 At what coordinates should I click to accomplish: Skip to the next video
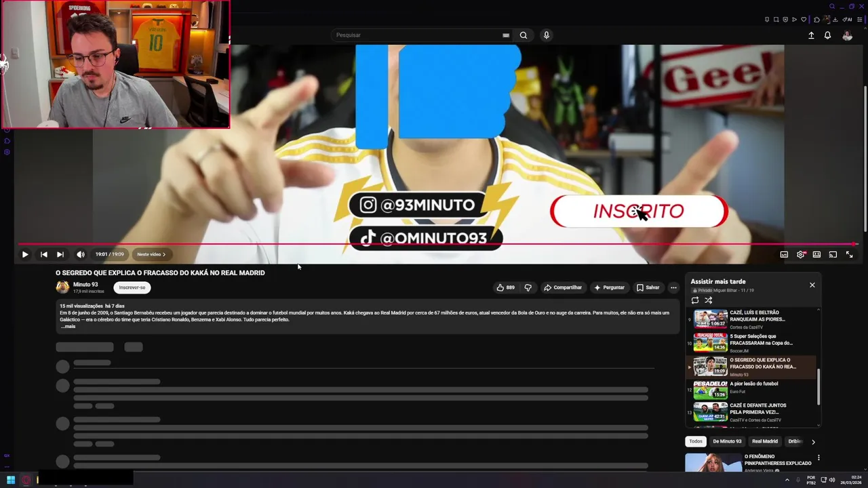(60, 254)
